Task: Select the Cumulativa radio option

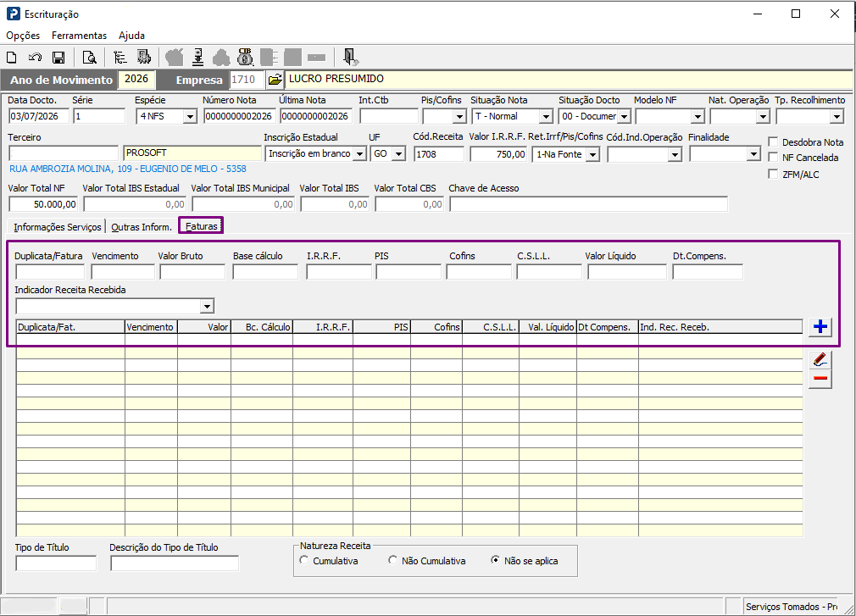Action: tap(304, 560)
